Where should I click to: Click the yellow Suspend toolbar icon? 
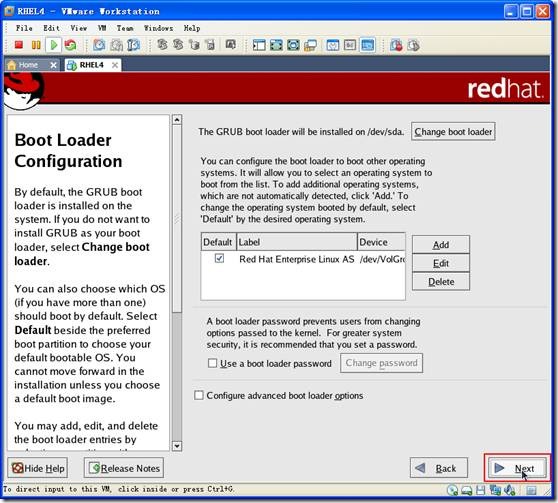click(x=36, y=45)
